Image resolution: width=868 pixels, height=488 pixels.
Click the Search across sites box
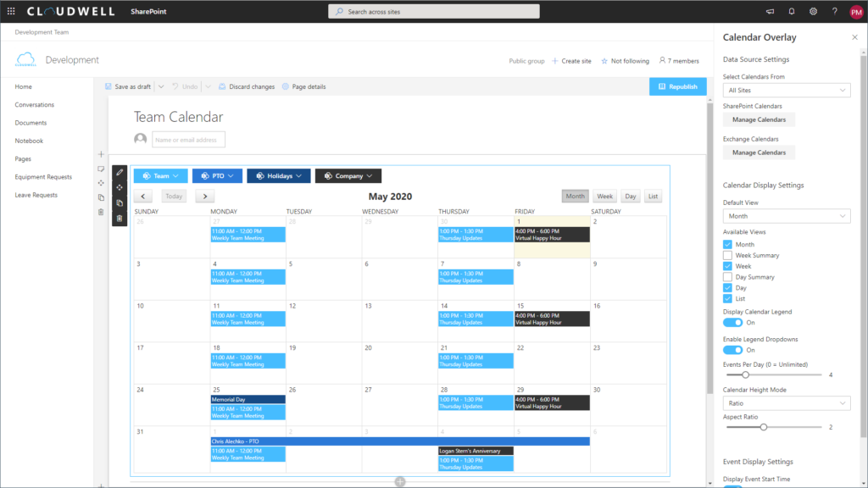(433, 12)
